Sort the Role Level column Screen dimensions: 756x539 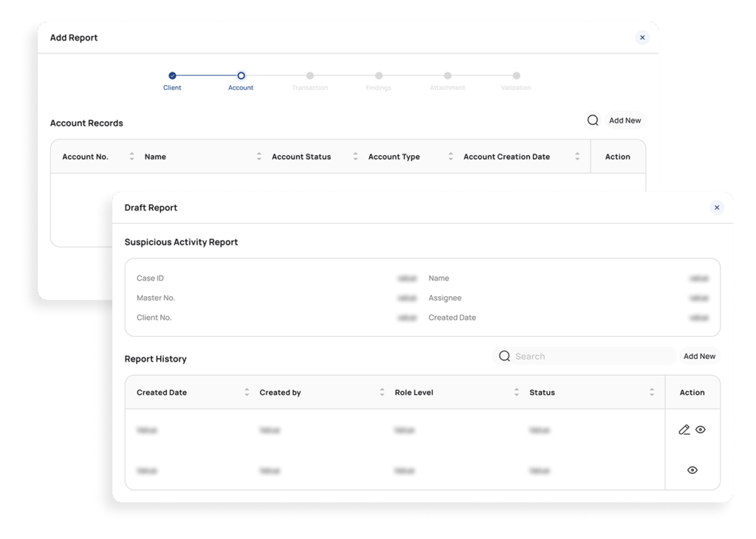(516, 393)
